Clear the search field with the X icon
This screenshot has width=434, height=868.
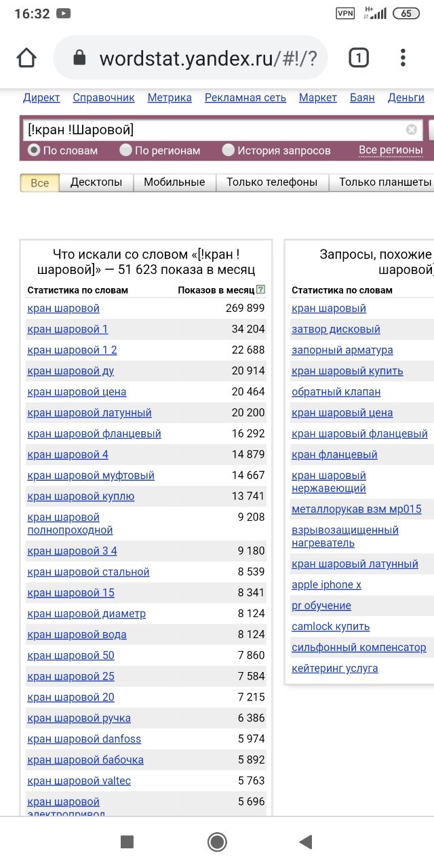[x=412, y=130]
